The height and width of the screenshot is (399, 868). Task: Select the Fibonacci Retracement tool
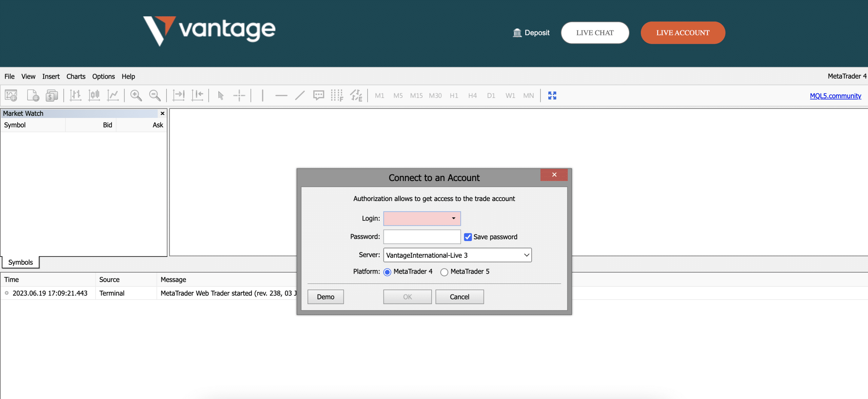point(337,96)
